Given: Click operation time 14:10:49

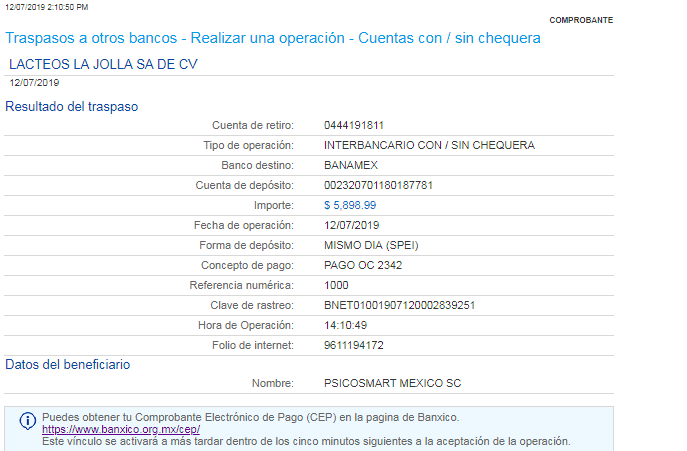Looking at the screenshot, I should 345,325.
